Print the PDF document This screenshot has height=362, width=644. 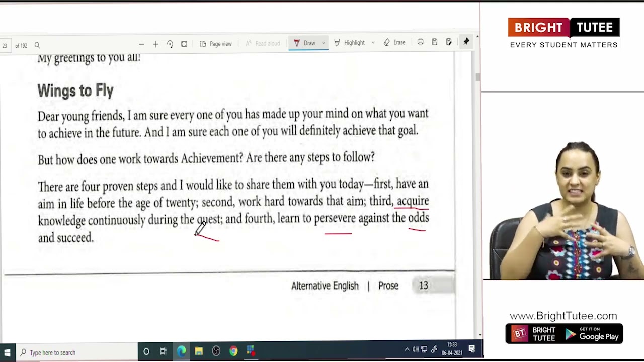click(420, 42)
